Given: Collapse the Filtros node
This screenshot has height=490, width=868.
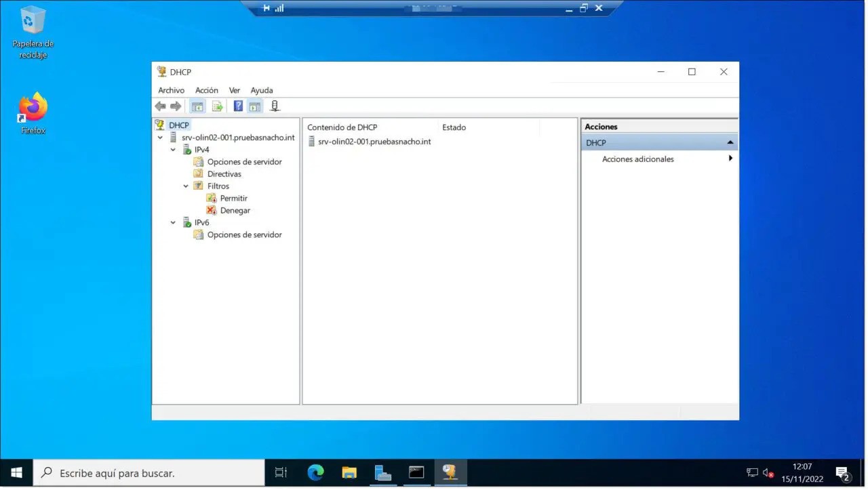Looking at the screenshot, I should [x=186, y=186].
